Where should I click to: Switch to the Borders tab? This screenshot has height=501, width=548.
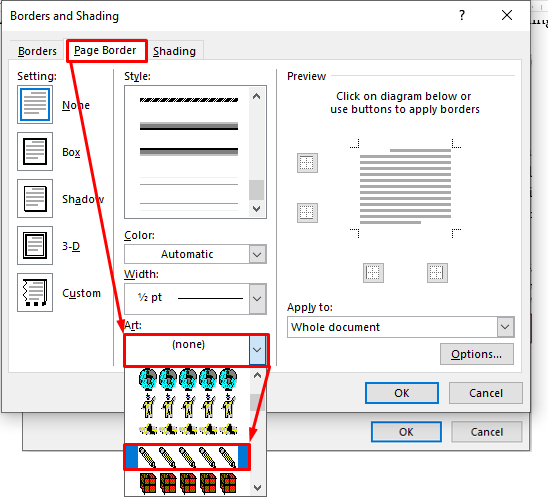click(x=37, y=51)
